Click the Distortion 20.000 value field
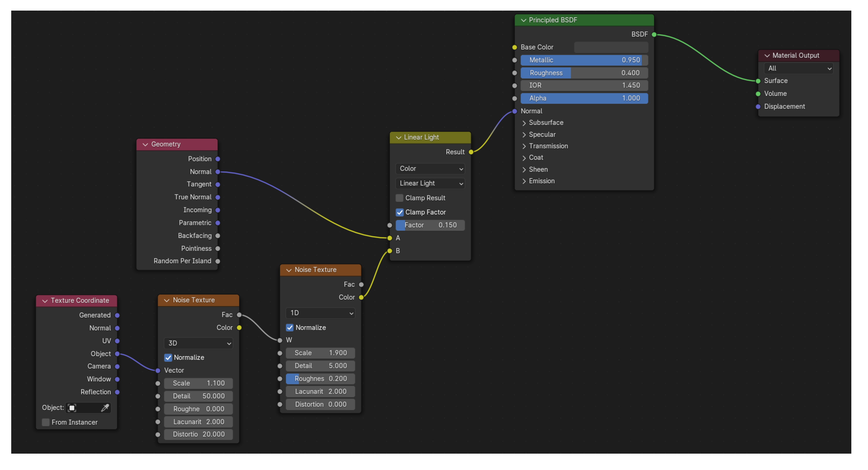Image resolution: width=868 pixels, height=470 pixels. [x=198, y=434]
